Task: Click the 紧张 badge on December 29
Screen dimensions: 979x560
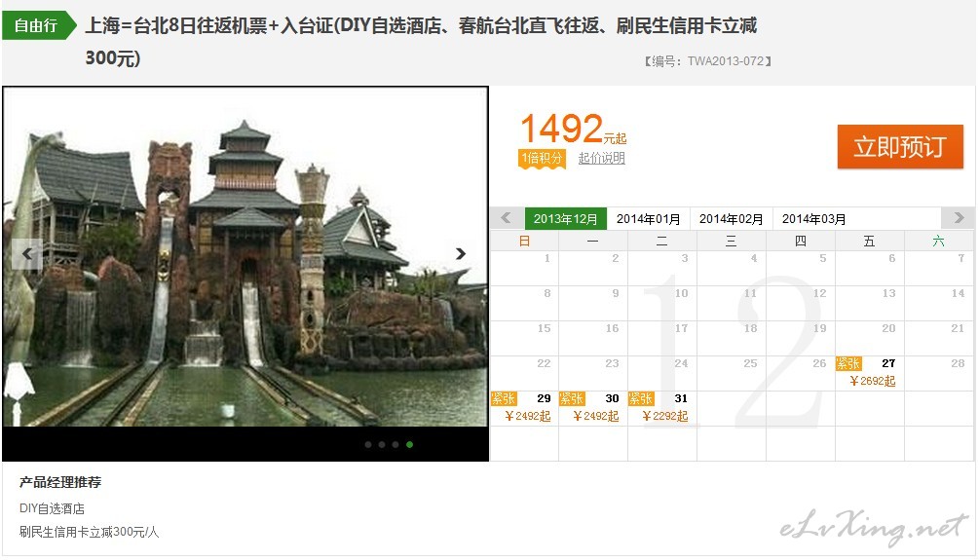Action: (504, 398)
